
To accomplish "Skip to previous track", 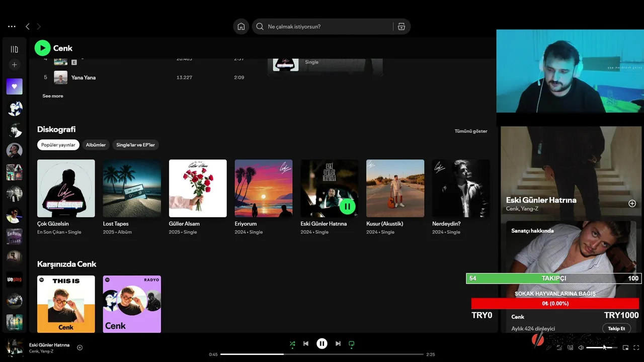I will point(306,344).
